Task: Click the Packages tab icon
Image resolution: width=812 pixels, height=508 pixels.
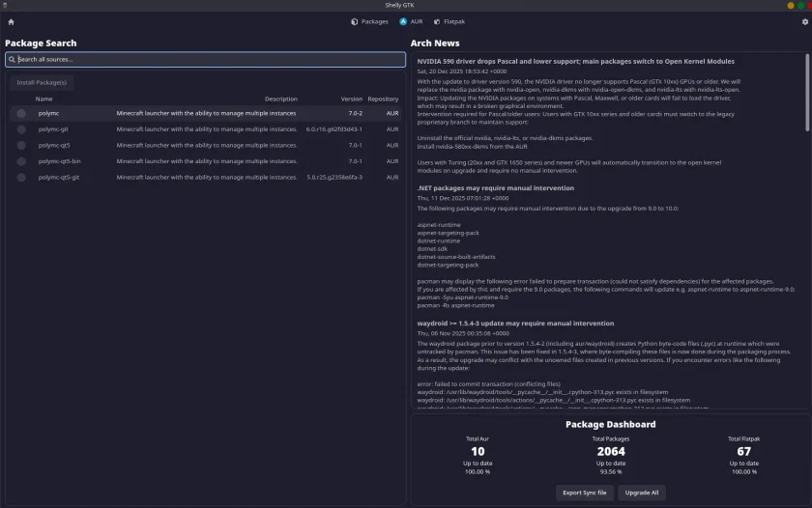Action: [x=354, y=21]
